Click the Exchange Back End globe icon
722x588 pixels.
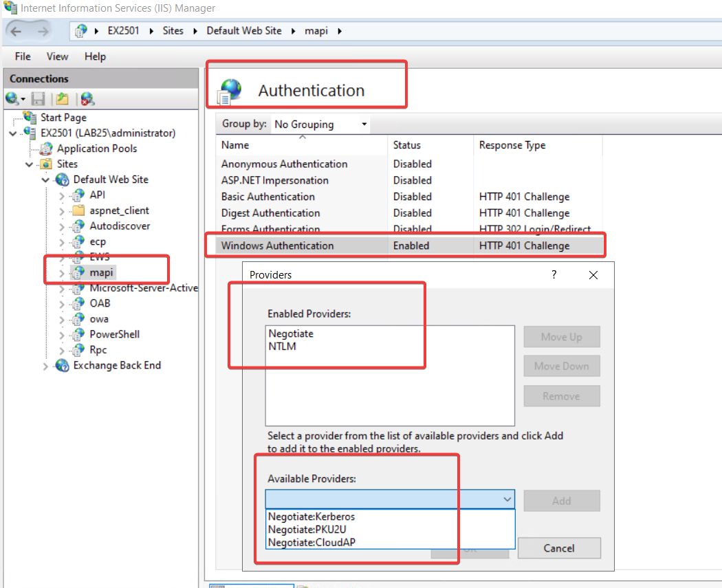62,365
